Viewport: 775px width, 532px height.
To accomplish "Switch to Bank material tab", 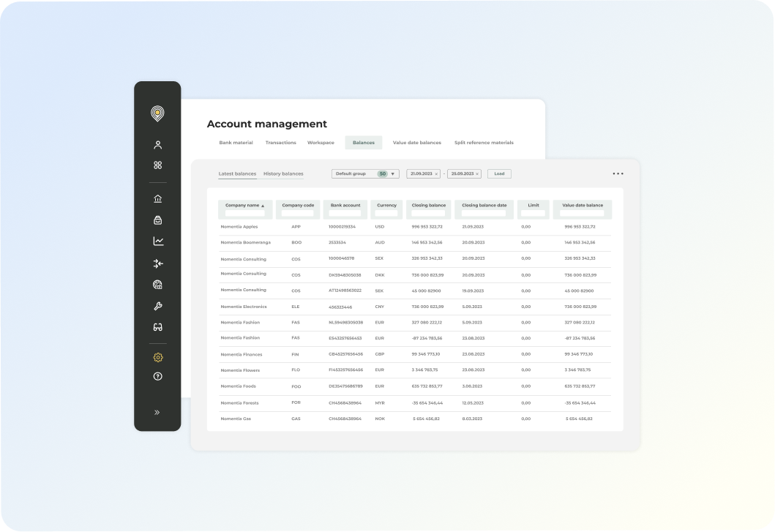I will [236, 143].
